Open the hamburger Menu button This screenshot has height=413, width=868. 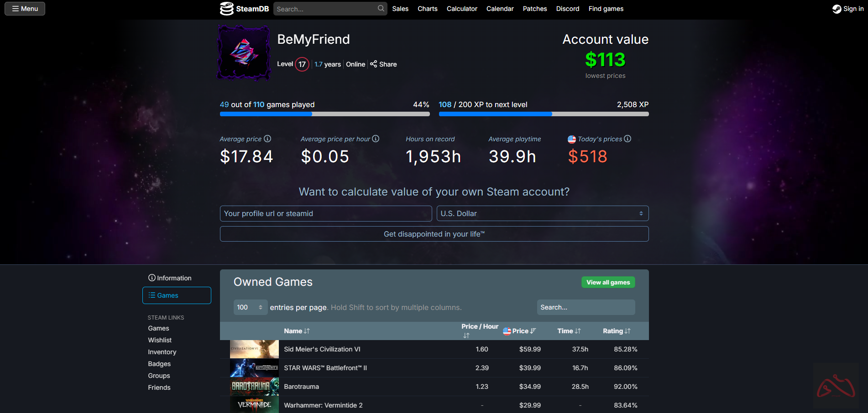25,9
